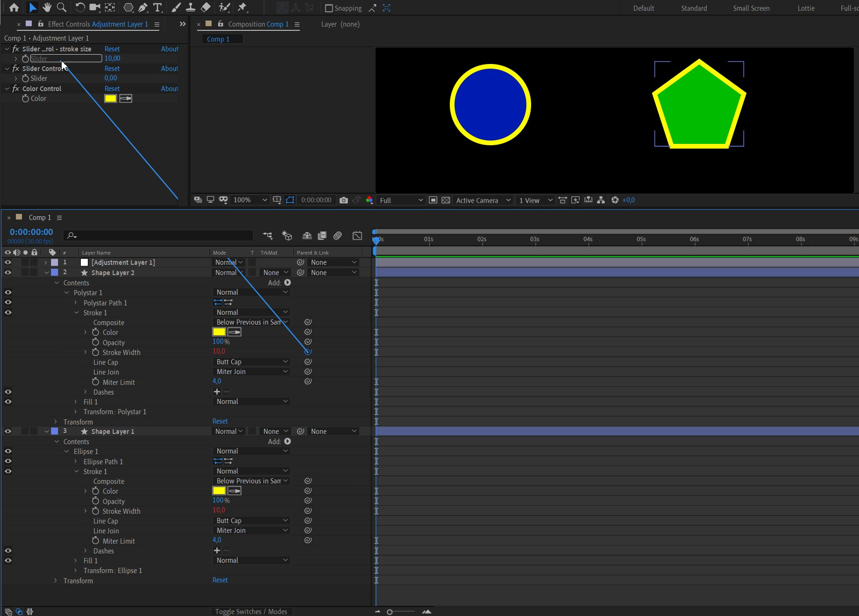Click the 02s mark on time ruler
Screen dimensions: 859x616
[x=482, y=239]
